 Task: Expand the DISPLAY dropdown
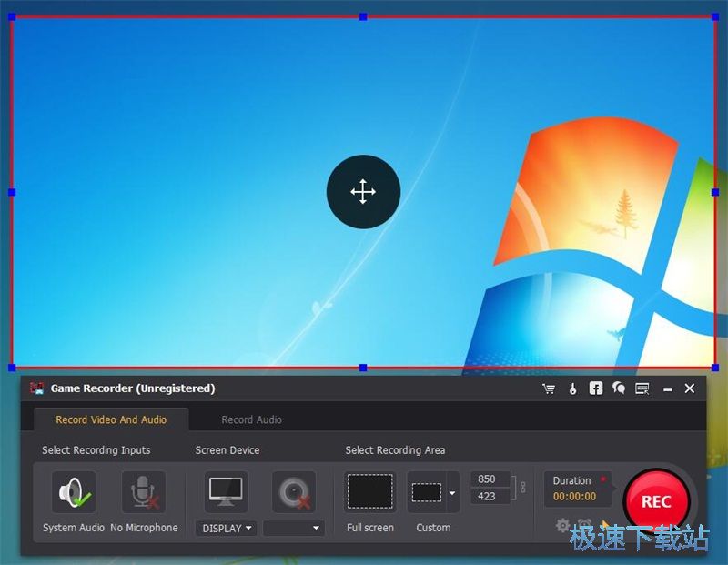[x=227, y=528]
